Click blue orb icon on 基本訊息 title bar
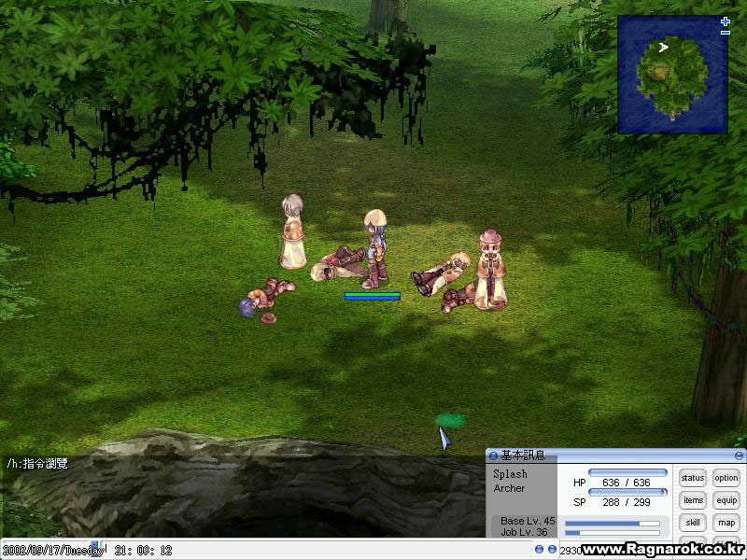The height and width of the screenshot is (560, 747). click(493, 455)
